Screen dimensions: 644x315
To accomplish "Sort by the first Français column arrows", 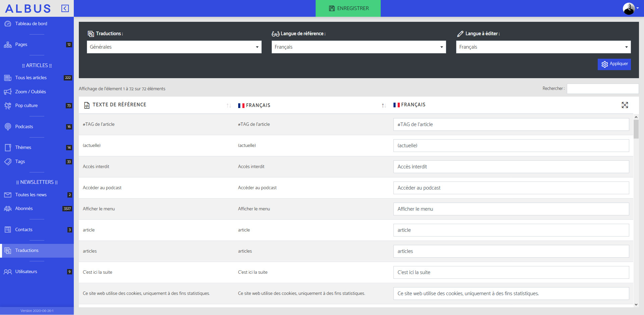I will [x=384, y=106].
